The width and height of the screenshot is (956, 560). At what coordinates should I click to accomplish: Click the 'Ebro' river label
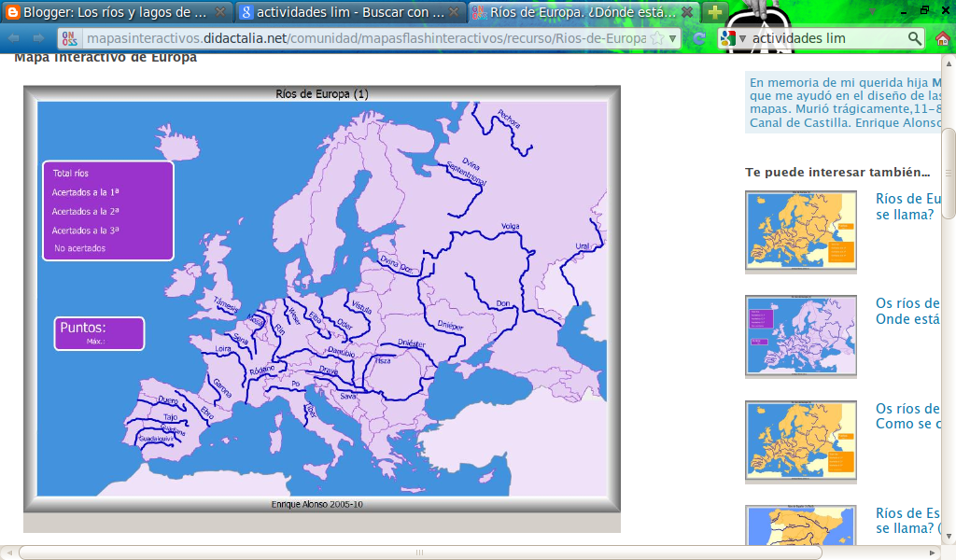click(x=207, y=413)
